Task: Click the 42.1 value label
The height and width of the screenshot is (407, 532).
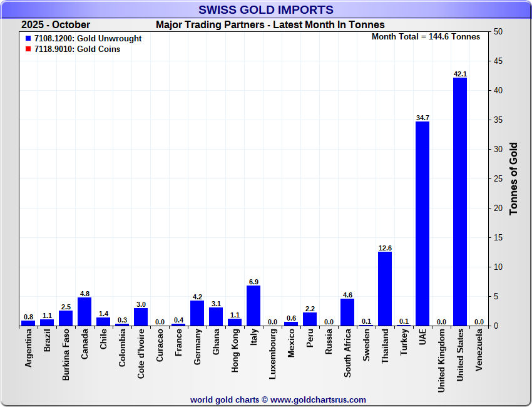Action: tap(460, 74)
